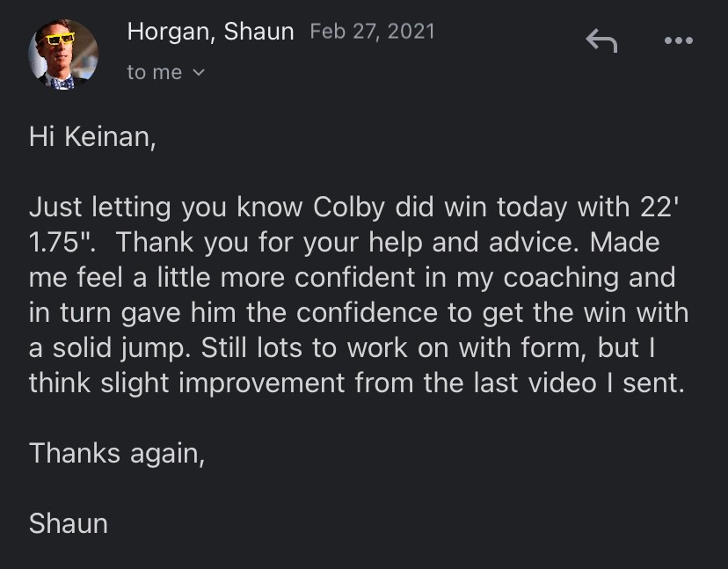Tap the phrase 'Thank you for your help'
The image size is (728, 569).
tap(268, 243)
